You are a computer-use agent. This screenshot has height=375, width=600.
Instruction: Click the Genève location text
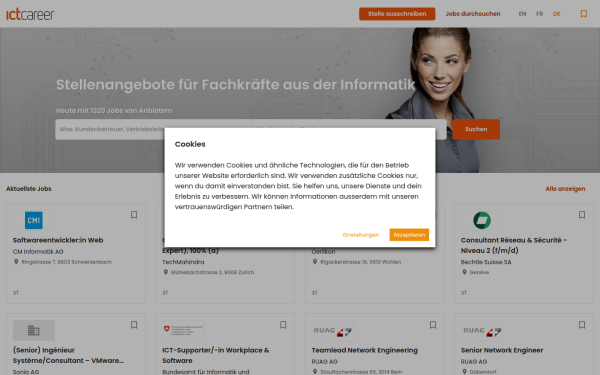click(479, 272)
